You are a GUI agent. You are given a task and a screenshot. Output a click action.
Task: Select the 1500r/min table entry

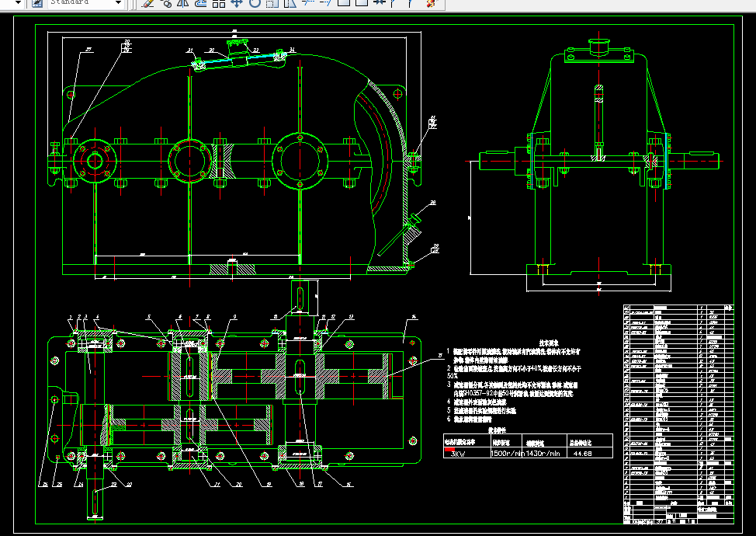(508, 454)
